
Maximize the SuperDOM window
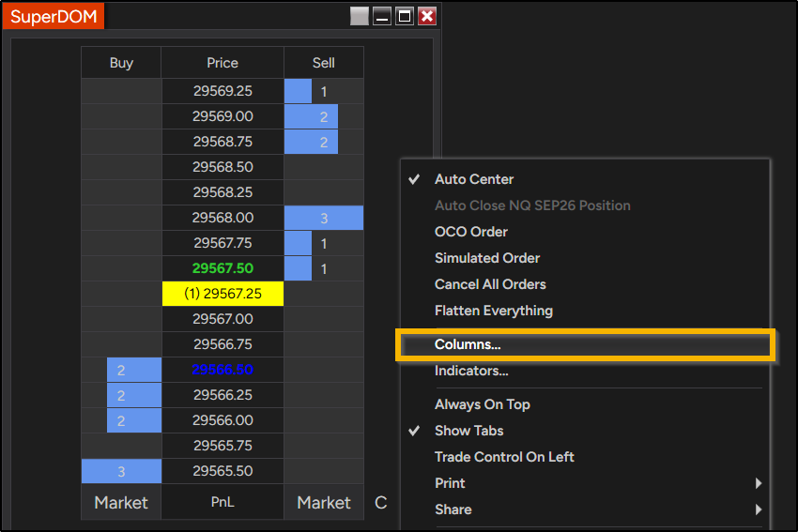pos(405,16)
